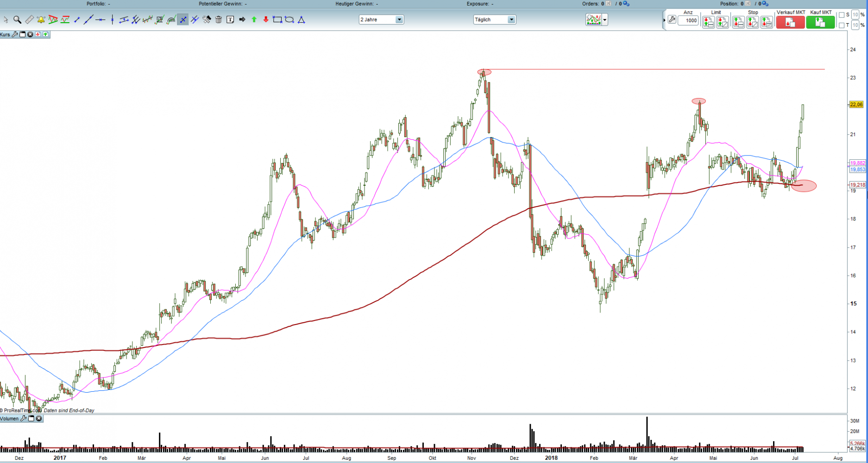Select the triangle drawing tool
The image size is (868, 463).
302,19
